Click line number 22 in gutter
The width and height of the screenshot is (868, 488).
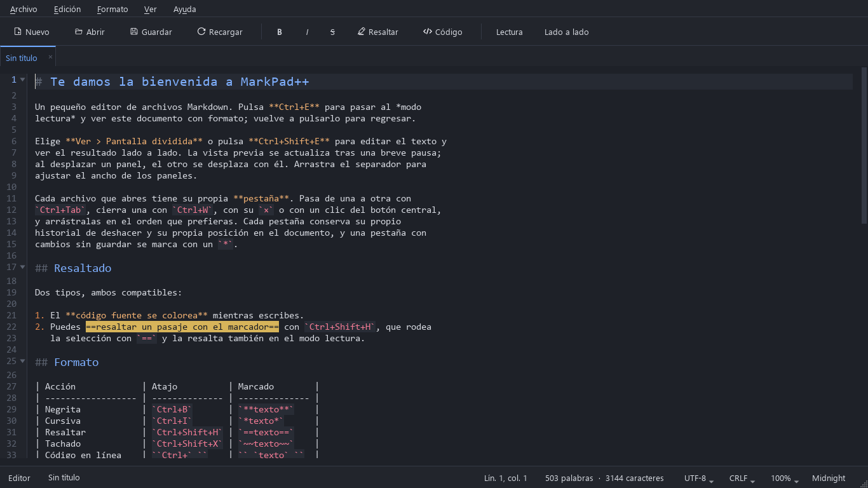[11, 327]
